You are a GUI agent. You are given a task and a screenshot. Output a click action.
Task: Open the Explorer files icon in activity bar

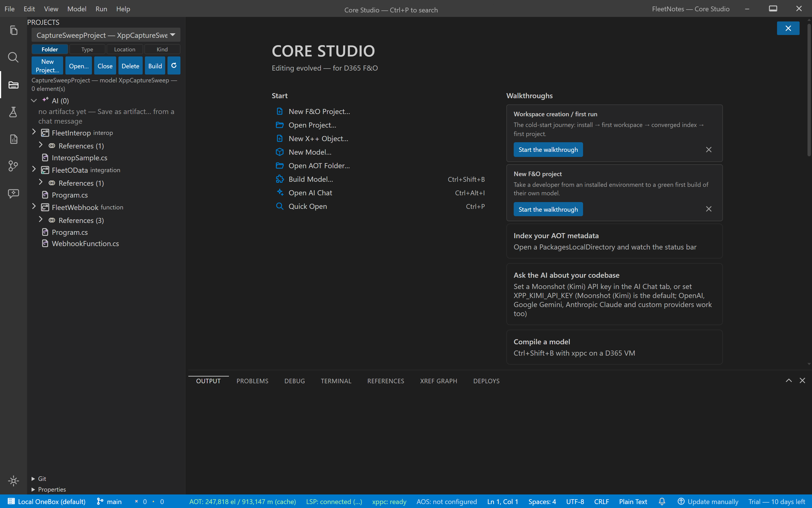coord(14,30)
